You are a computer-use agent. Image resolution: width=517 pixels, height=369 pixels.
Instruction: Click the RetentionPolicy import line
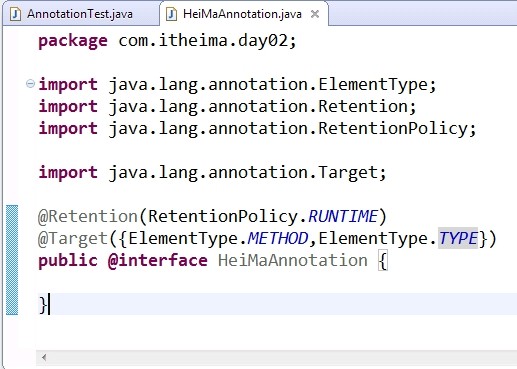[x=257, y=128]
